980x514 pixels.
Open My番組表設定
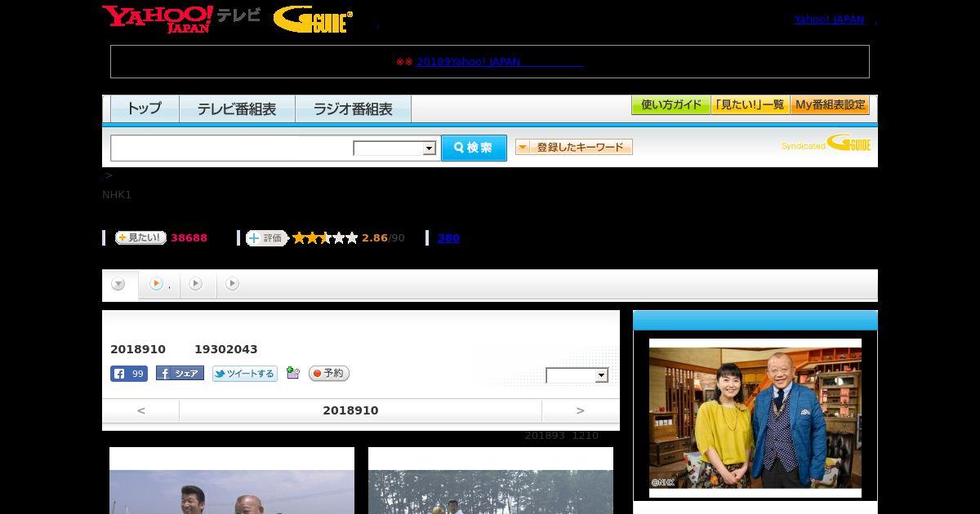830,105
